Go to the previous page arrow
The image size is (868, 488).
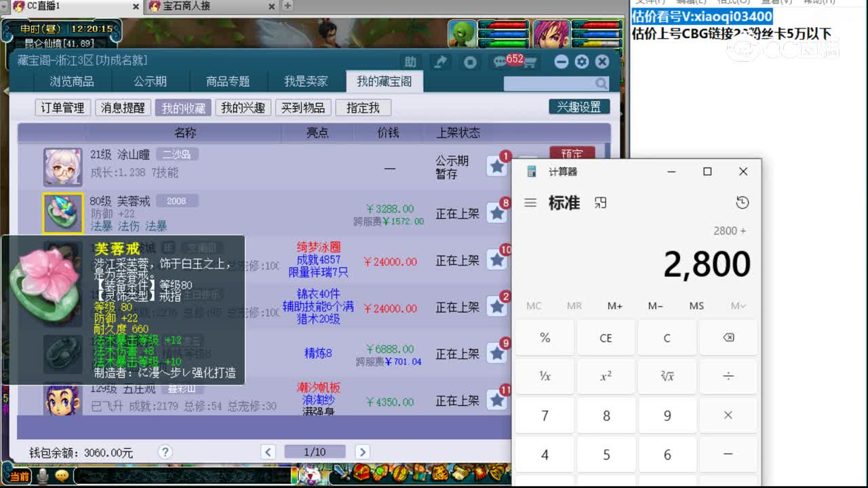269,452
